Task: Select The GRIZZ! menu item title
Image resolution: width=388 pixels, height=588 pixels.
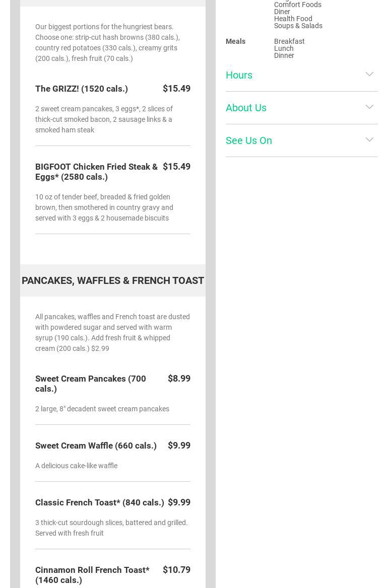Action: [82, 89]
